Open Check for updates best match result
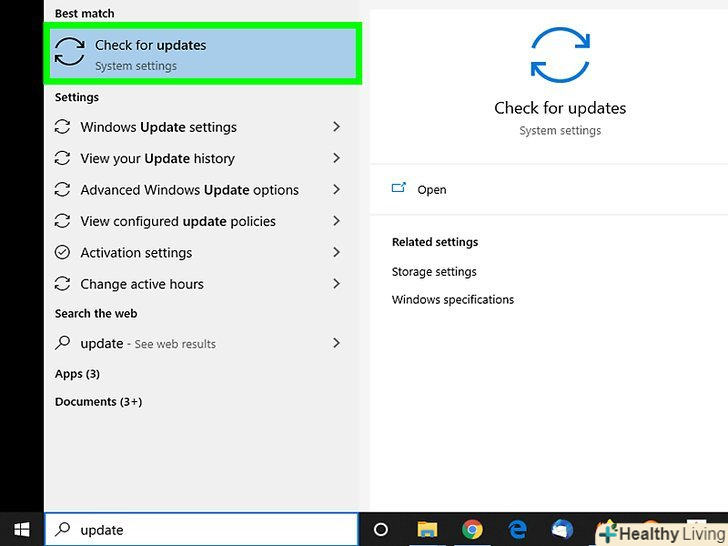Image resolution: width=728 pixels, height=546 pixels. click(x=202, y=54)
